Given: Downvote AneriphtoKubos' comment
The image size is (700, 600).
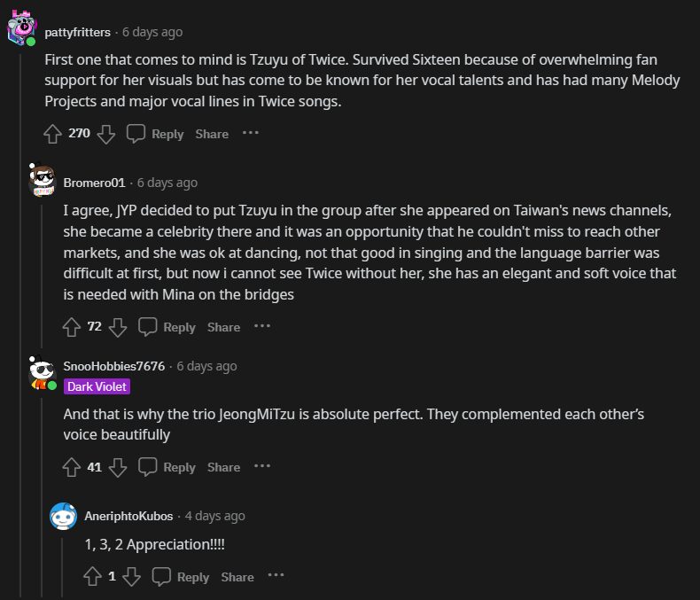Looking at the screenshot, I should tap(131, 577).
